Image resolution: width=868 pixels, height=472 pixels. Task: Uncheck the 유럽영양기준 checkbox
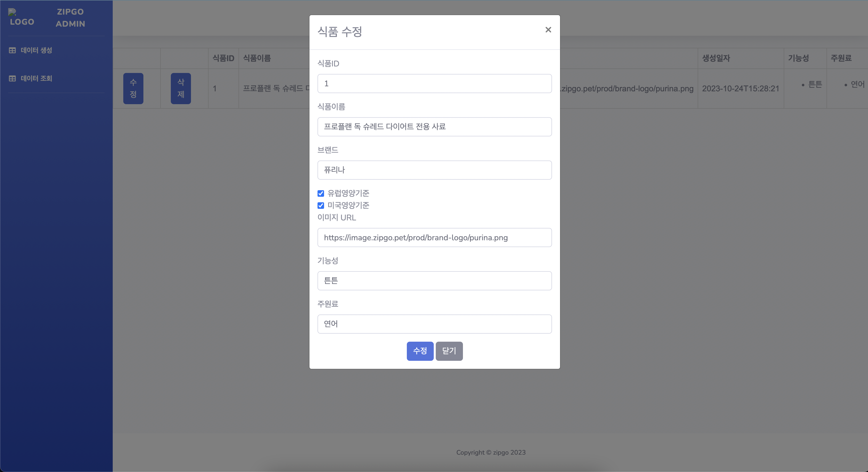(321, 193)
